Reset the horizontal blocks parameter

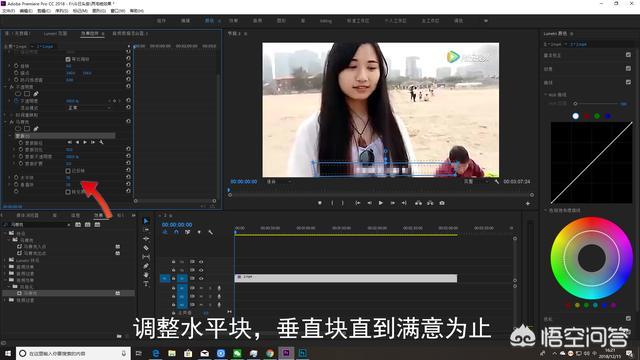click(128, 177)
